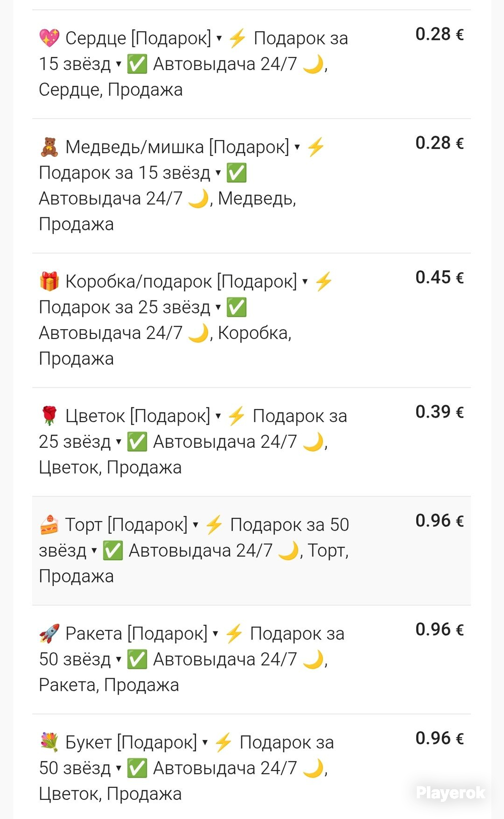Open the Коробка/подарок listing title
504x819 pixels.
point(180,281)
